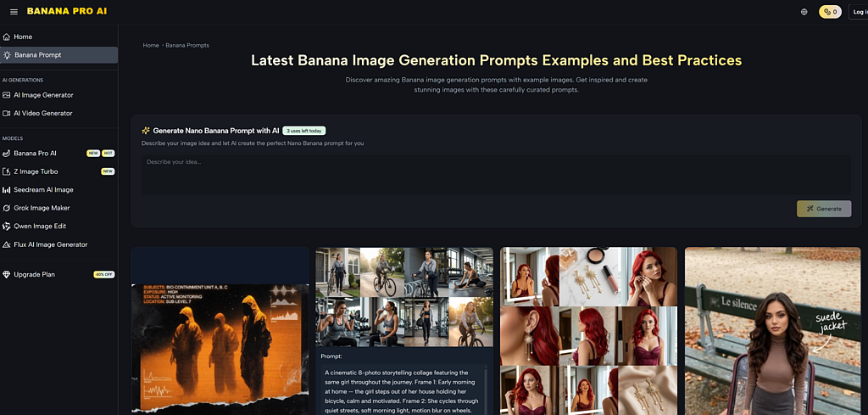Click the AI Video Generator camera icon
868x415 pixels.
pos(7,113)
